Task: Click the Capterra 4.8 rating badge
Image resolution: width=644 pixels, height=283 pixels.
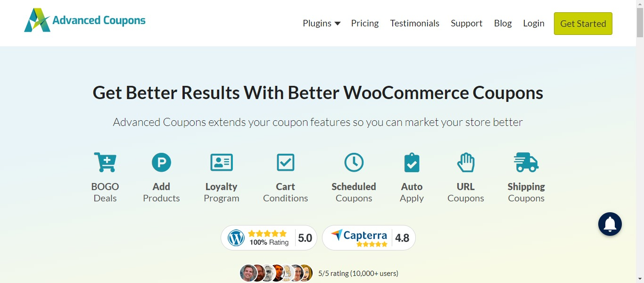Action: pos(369,238)
